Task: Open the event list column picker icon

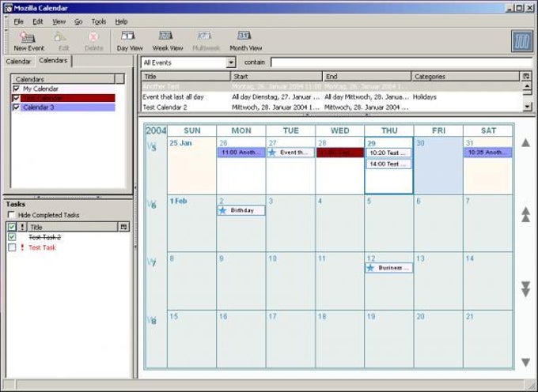Action: click(x=526, y=77)
